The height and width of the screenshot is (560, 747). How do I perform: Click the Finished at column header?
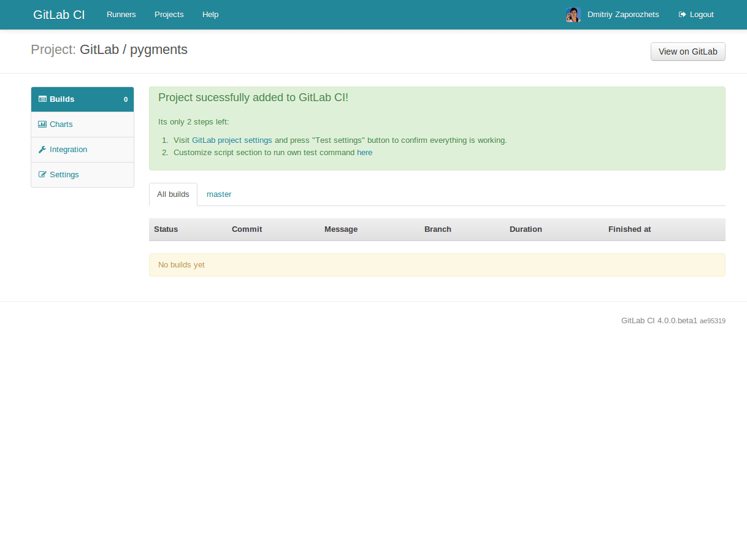point(630,229)
